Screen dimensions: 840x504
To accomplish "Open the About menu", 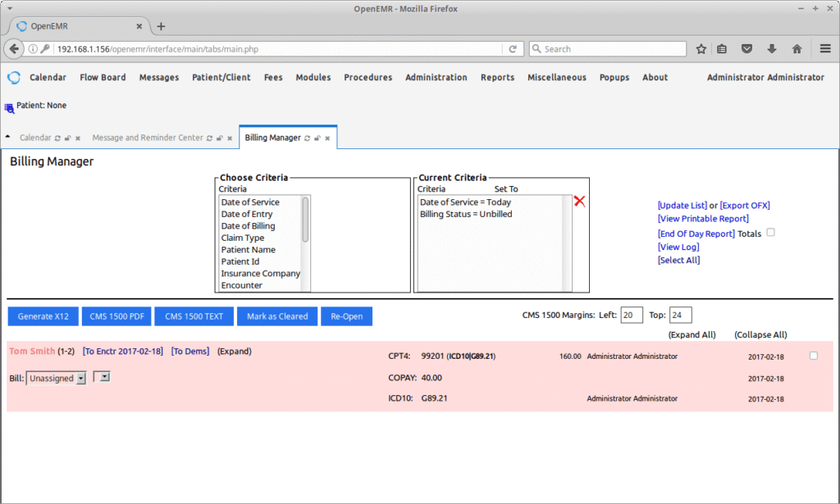I will pos(655,77).
